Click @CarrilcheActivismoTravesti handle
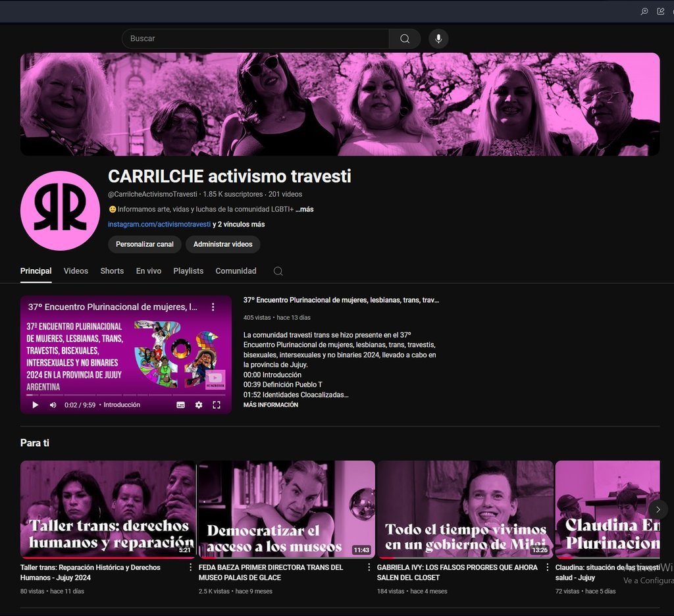This screenshot has width=674, height=616. (x=153, y=194)
